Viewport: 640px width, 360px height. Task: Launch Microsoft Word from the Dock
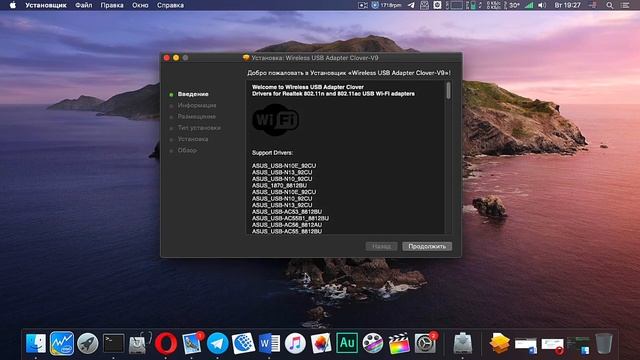tap(269, 343)
